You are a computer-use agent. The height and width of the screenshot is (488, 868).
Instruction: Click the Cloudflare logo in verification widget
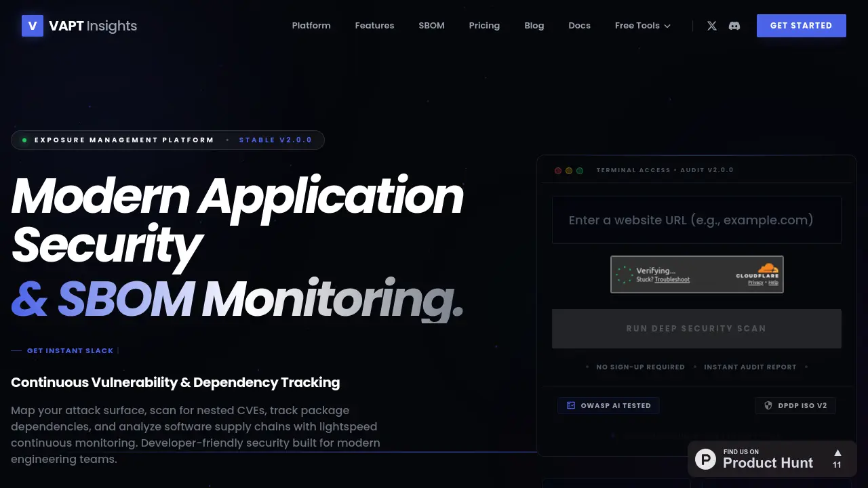[x=757, y=270]
